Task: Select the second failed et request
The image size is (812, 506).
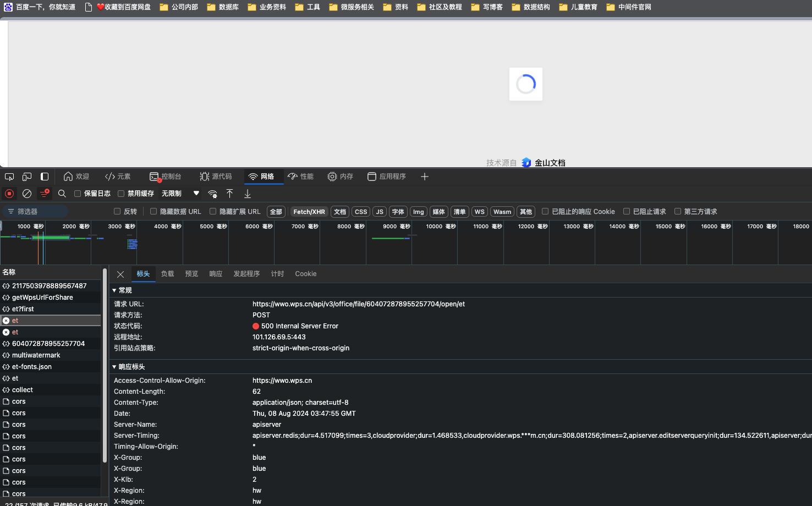Action: [x=51, y=332]
